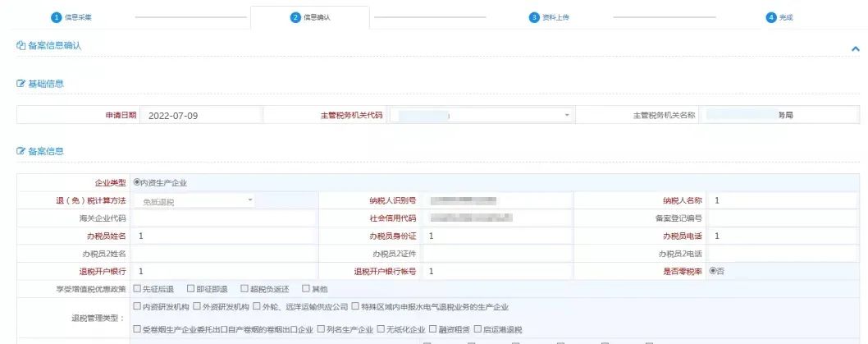The image size is (868, 344).
Task: Check the 列名生产企业 checkbox
Action: (x=321, y=329)
